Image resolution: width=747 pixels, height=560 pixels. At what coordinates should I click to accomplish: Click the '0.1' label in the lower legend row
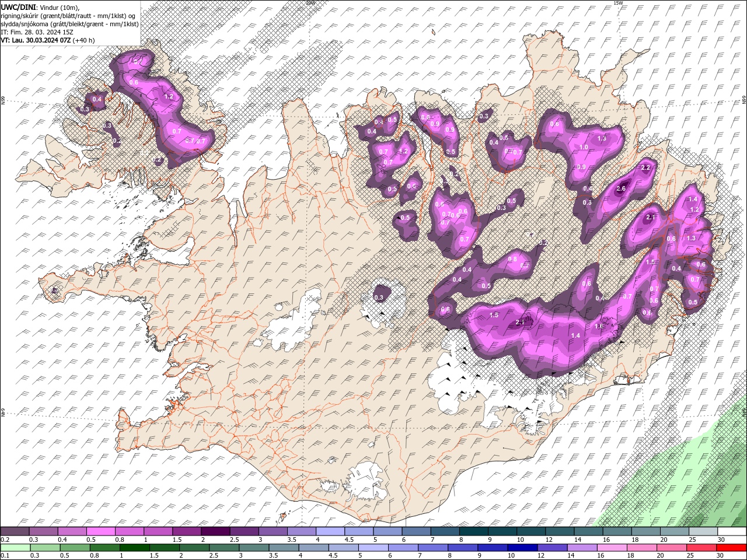click(x=5, y=555)
